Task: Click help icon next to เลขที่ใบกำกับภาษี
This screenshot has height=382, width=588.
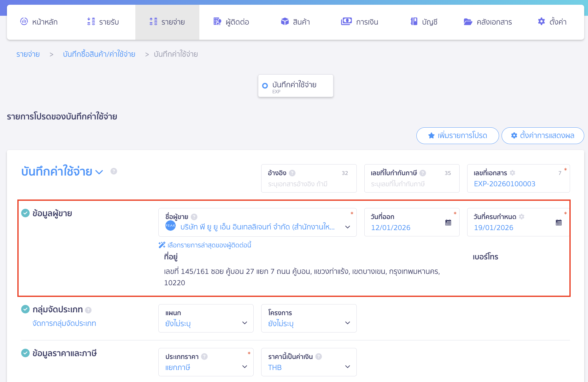Action: [423, 173]
